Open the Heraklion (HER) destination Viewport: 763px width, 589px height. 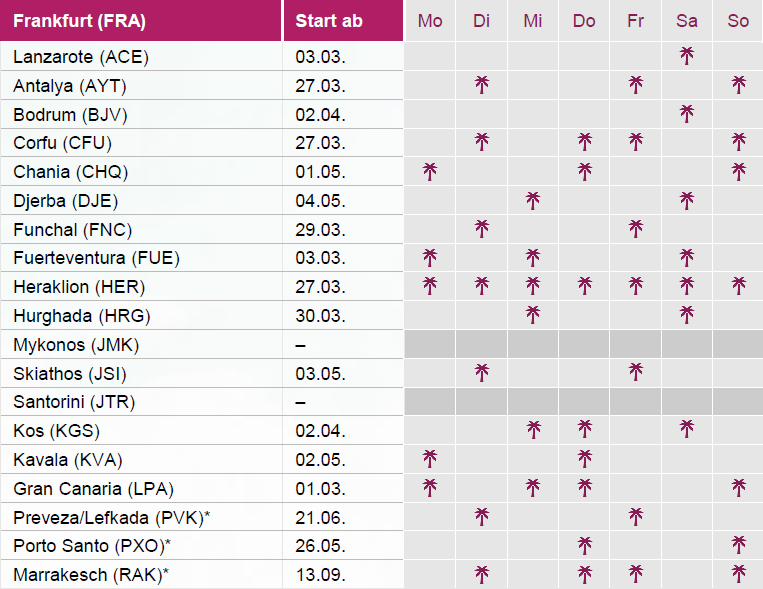pos(80,288)
